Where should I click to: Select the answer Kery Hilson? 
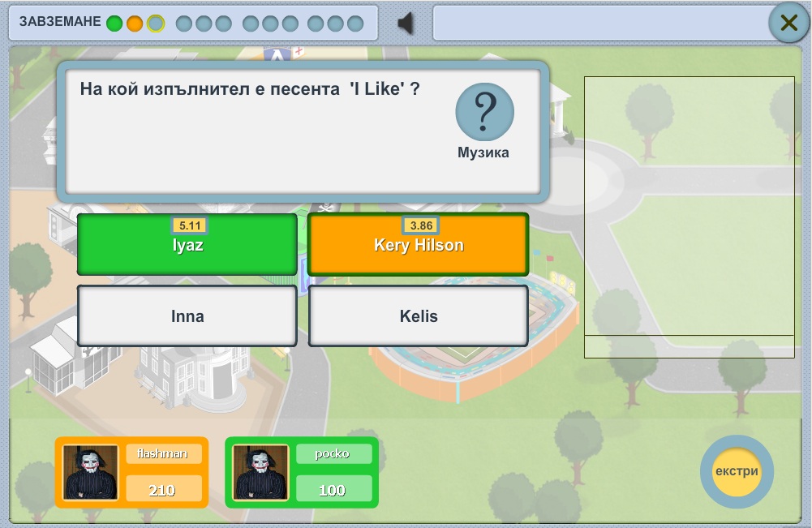(x=419, y=246)
